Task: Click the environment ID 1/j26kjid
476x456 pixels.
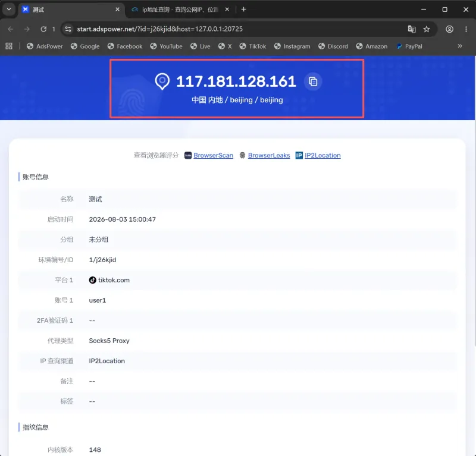Action: tap(102, 260)
